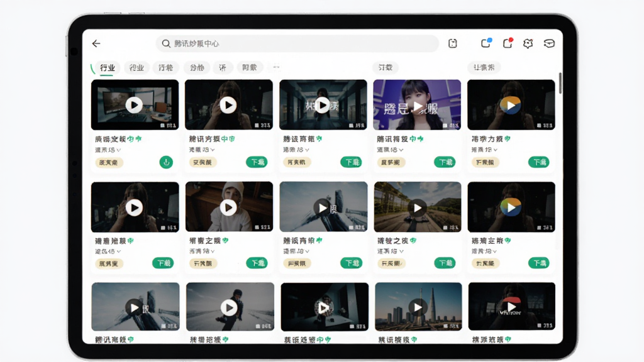644x362 pixels.
Task: Expand the subtitle chevron on first row's last card
Action: pyautogui.click(x=496, y=150)
